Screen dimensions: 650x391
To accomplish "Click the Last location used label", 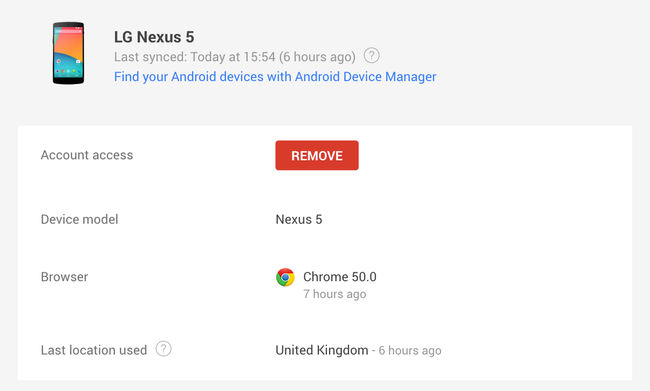I will pos(94,350).
